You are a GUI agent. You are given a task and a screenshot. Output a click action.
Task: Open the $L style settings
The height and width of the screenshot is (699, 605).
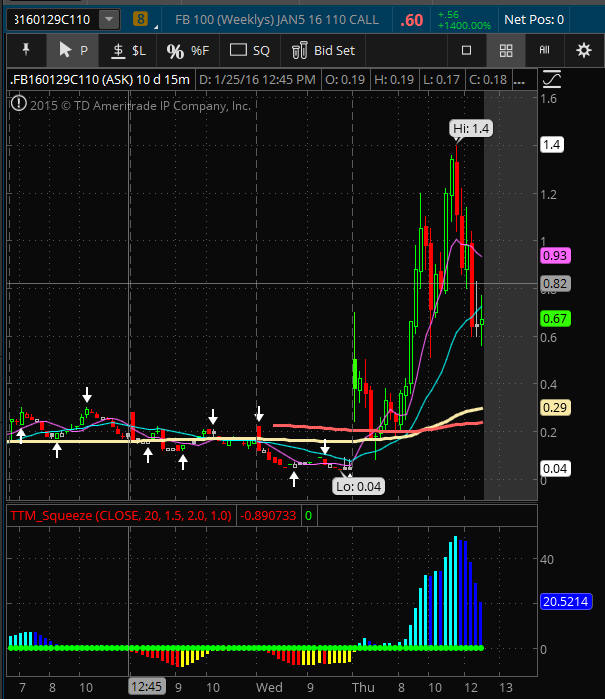128,50
